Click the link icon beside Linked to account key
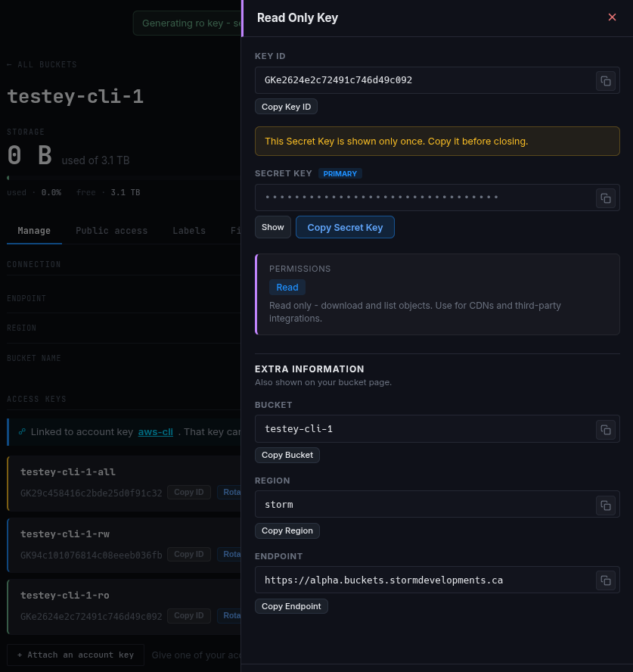 pyautogui.click(x=22, y=431)
